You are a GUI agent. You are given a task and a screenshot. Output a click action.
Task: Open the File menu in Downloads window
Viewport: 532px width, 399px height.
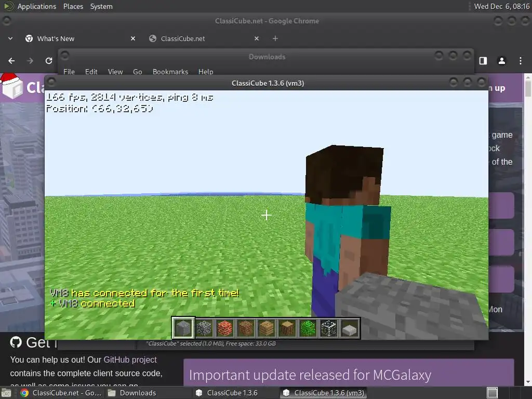pos(69,72)
